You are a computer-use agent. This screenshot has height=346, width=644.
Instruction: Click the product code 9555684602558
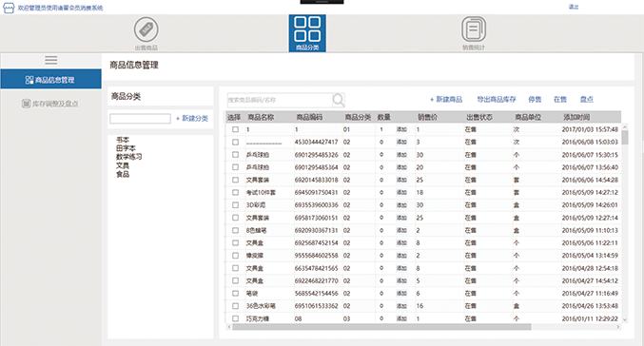(316, 256)
